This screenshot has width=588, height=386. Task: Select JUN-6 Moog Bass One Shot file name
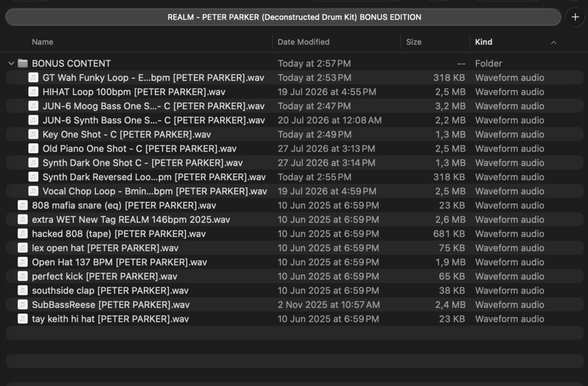tap(153, 106)
